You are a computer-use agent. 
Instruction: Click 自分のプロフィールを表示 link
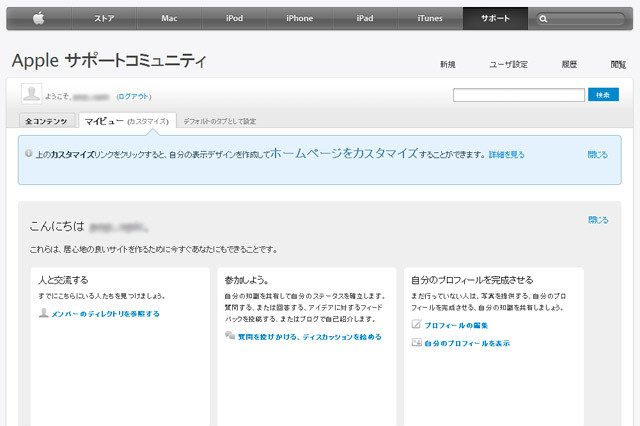click(467, 343)
